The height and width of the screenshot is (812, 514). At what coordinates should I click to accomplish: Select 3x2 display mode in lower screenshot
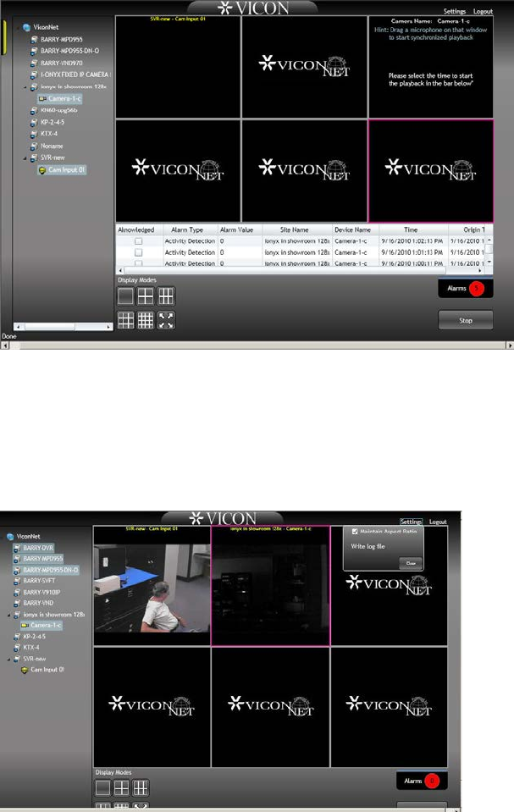click(x=141, y=788)
